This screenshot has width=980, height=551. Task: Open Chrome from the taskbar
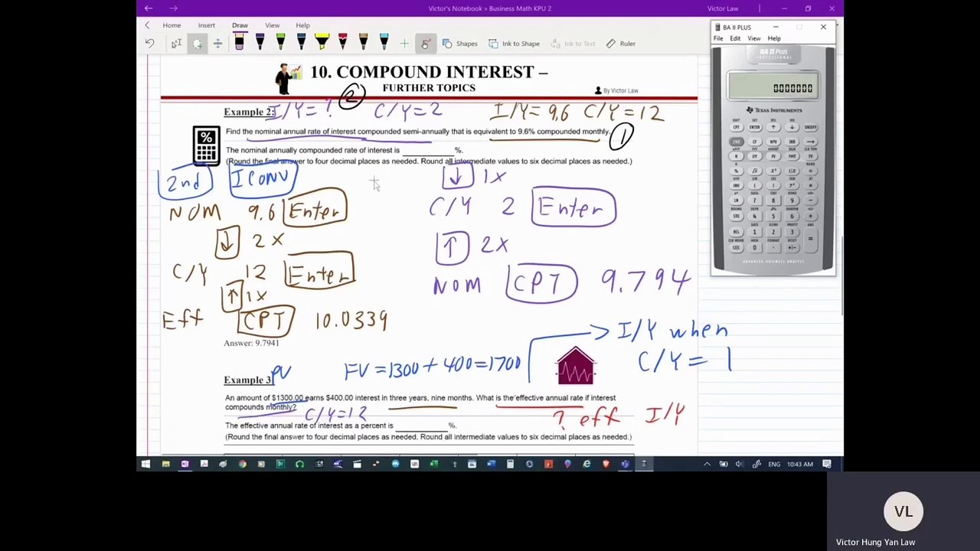point(242,464)
